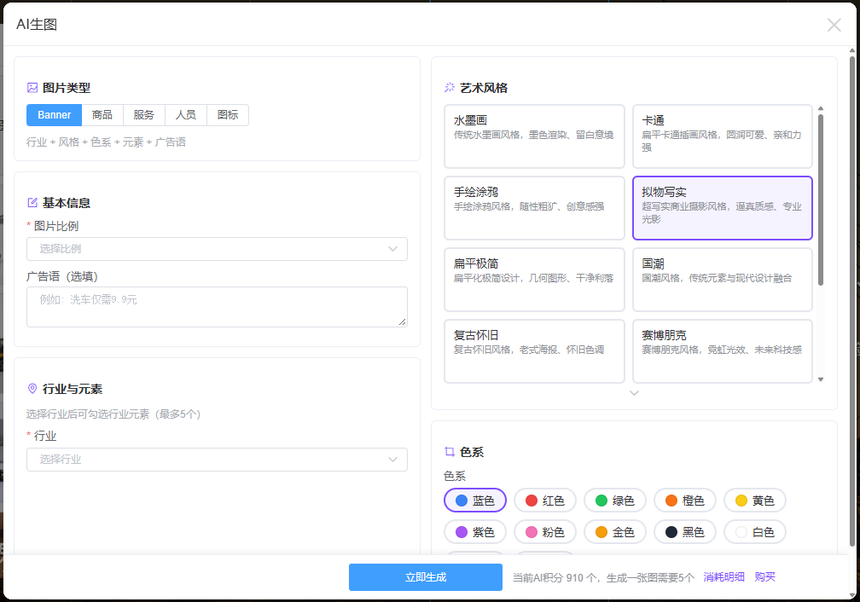
Task: Pick the 黄色 color chip
Action: [755, 501]
